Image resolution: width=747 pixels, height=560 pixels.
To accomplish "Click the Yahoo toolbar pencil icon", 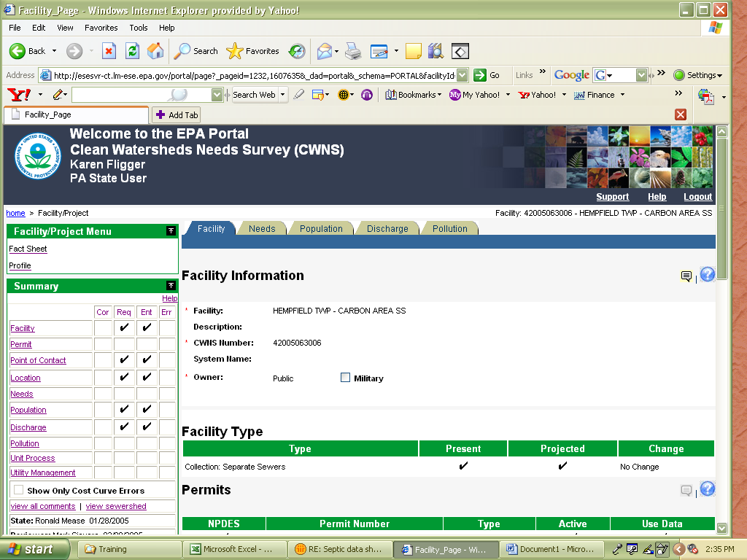I will point(58,95).
